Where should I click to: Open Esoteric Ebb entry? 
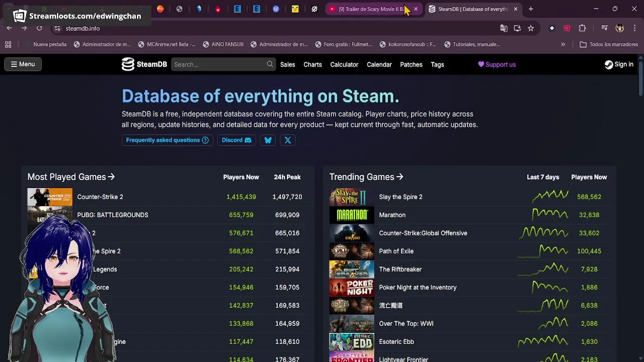coord(396,342)
